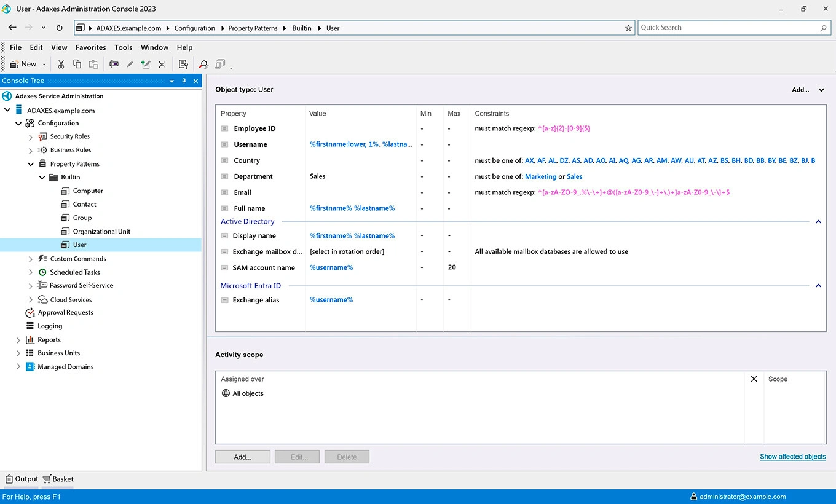The width and height of the screenshot is (836, 504).
Task: Open the Favorites menu
Action: 90,47
